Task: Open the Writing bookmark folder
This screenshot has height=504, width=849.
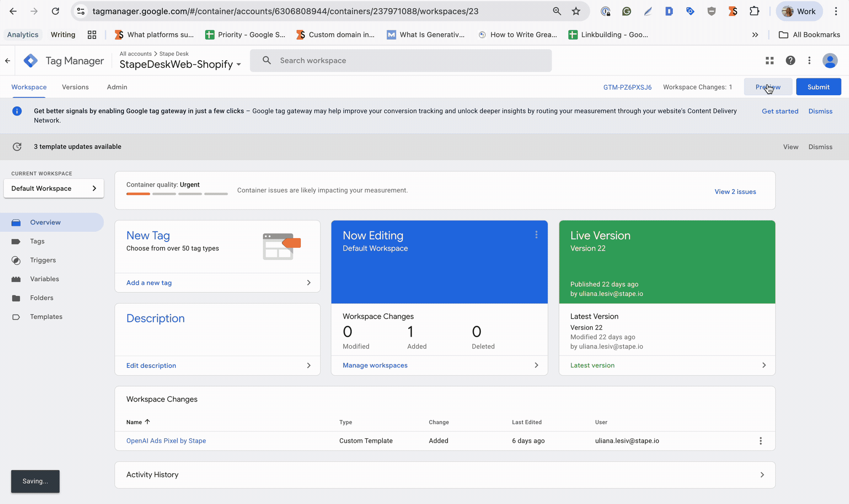Action: (x=63, y=35)
